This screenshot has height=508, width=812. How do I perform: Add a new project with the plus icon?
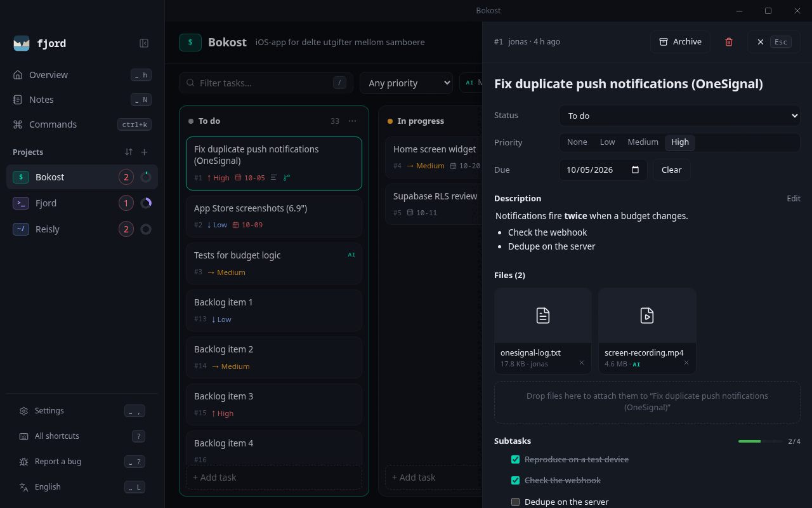(x=144, y=152)
